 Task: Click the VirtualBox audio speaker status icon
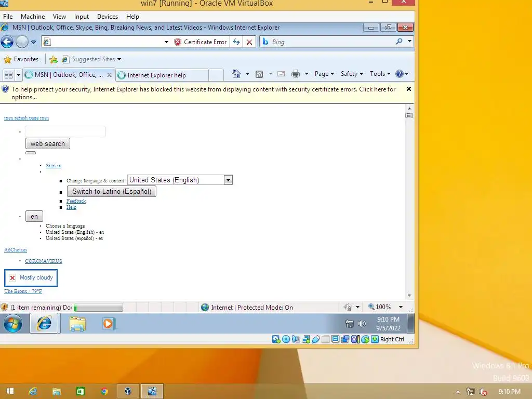click(296, 339)
